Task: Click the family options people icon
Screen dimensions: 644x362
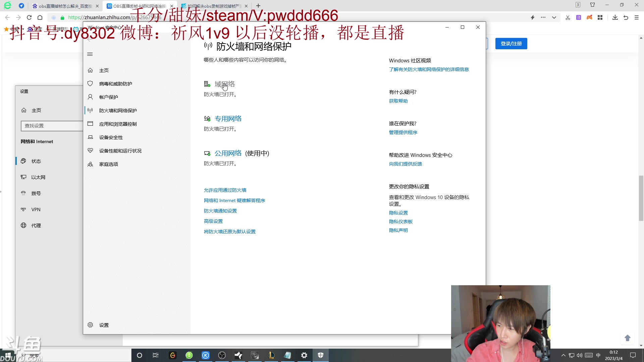Action: pos(90,164)
